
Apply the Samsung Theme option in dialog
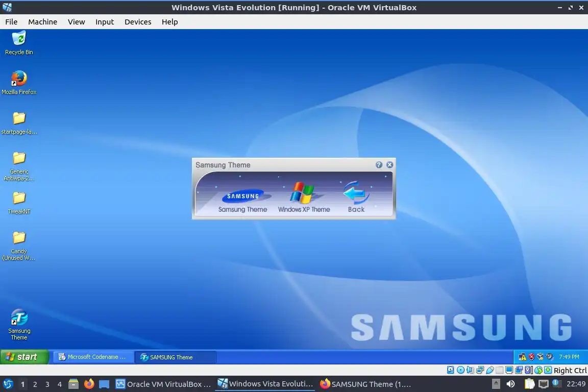pos(242,201)
